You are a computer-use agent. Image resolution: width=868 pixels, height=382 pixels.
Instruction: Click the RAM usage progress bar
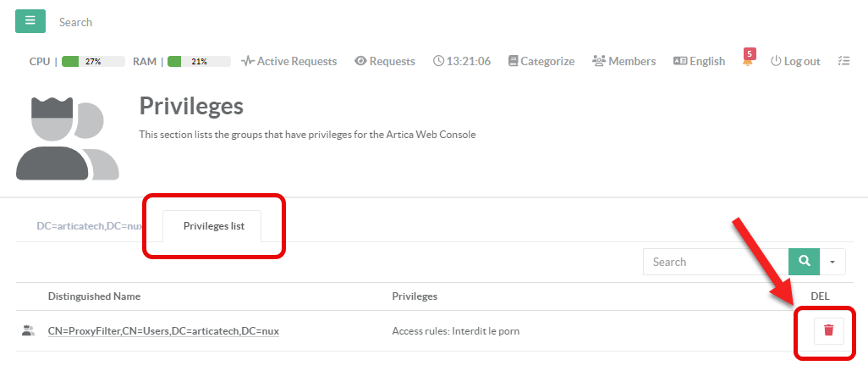[x=199, y=61]
